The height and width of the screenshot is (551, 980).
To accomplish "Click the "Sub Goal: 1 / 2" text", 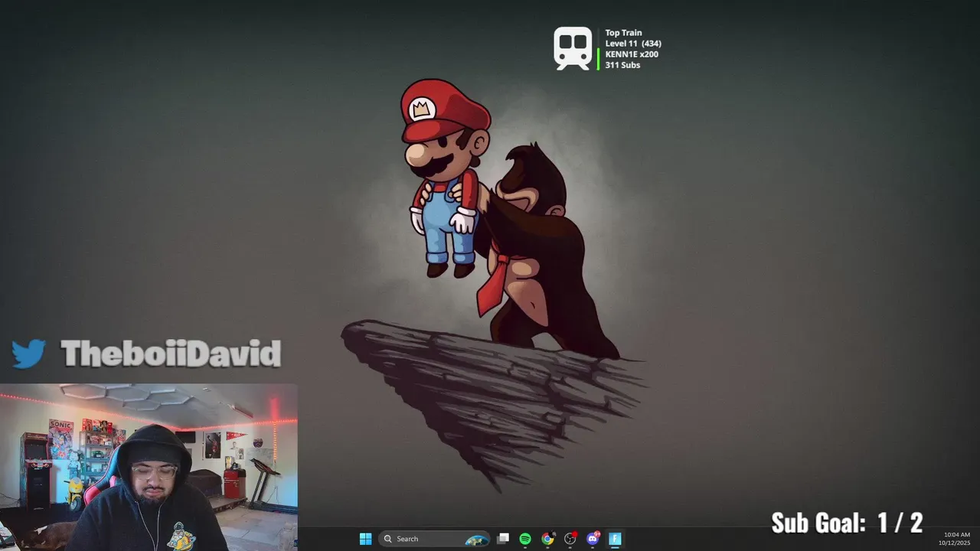I will tap(847, 523).
